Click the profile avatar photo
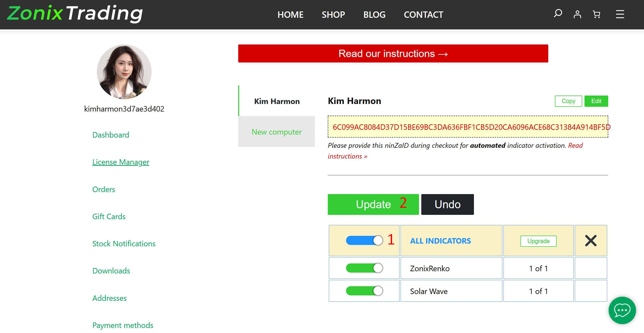Viewport: 644px width, 333px height. [x=124, y=72]
